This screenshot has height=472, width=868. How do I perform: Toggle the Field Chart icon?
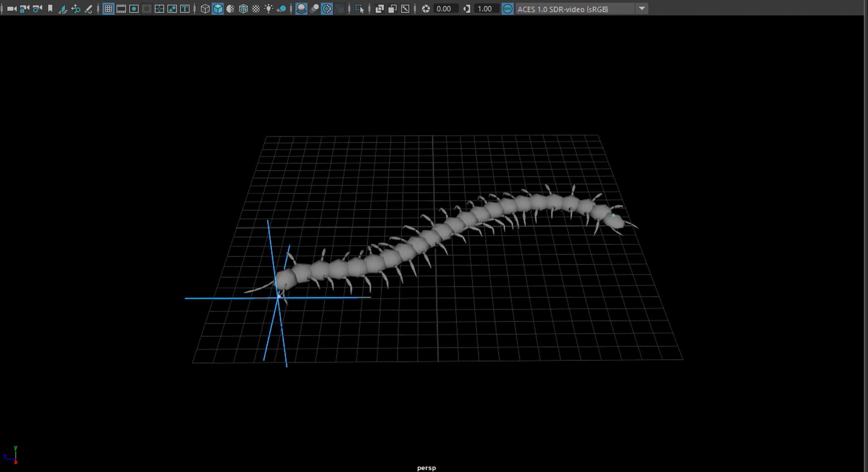click(x=159, y=9)
